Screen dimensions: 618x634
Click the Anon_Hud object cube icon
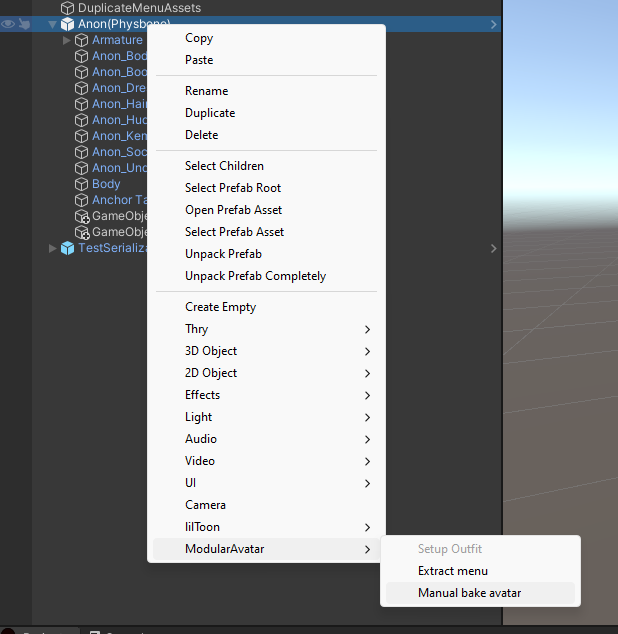click(x=81, y=120)
